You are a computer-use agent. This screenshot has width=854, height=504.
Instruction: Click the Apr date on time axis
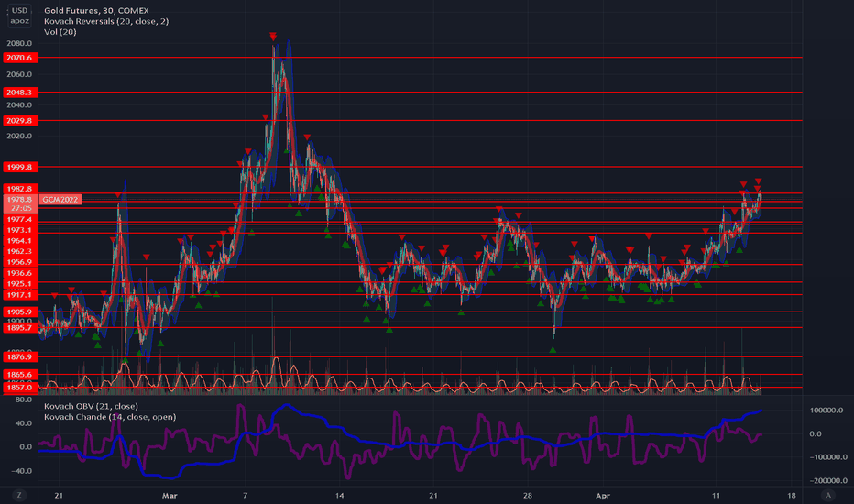pyautogui.click(x=602, y=495)
